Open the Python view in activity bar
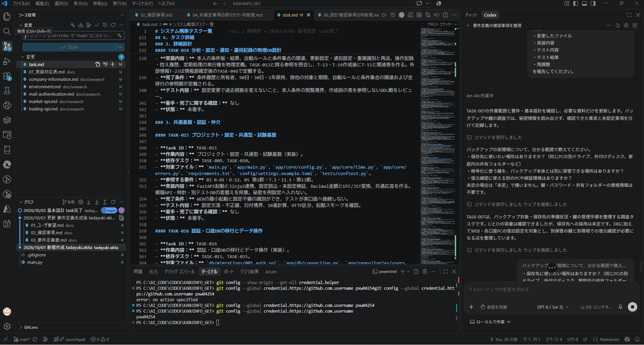This screenshot has height=345, width=644. (x=7, y=106)
